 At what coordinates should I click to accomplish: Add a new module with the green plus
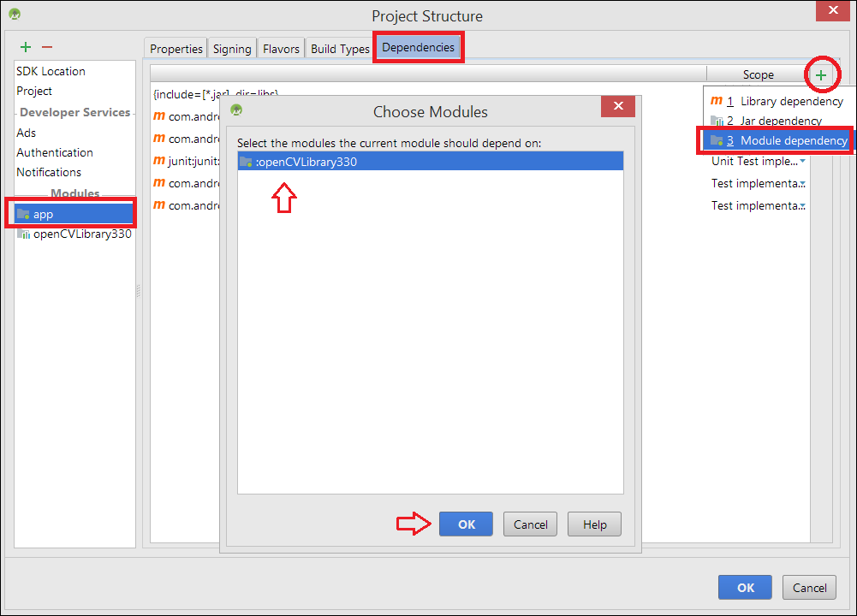click(x=26, y=48)
